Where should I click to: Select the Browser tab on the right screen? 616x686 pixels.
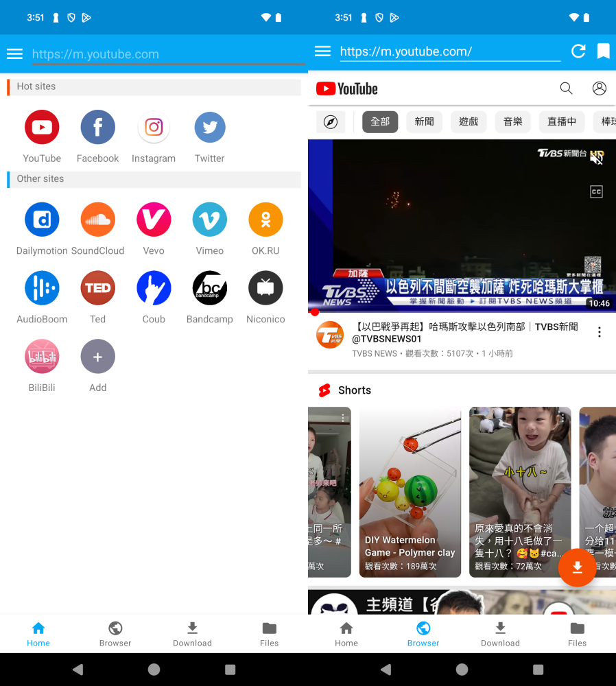[423, 634]
